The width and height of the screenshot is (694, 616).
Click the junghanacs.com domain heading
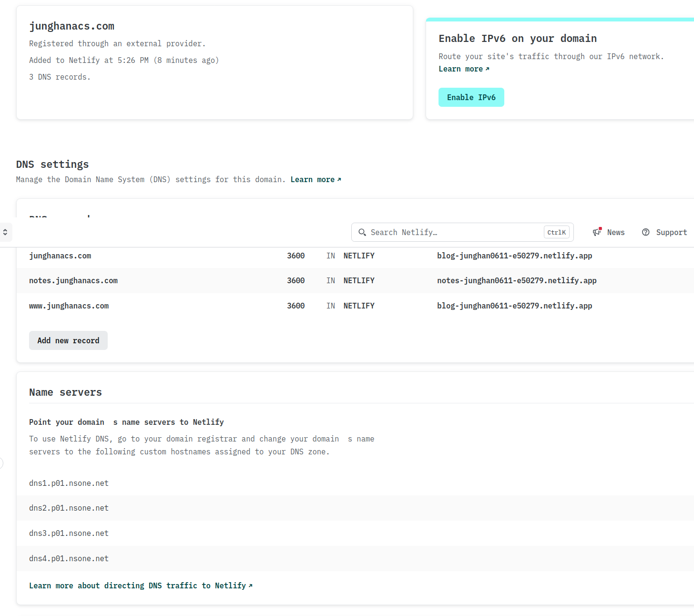pyautogui.click(x=71, y=26)
